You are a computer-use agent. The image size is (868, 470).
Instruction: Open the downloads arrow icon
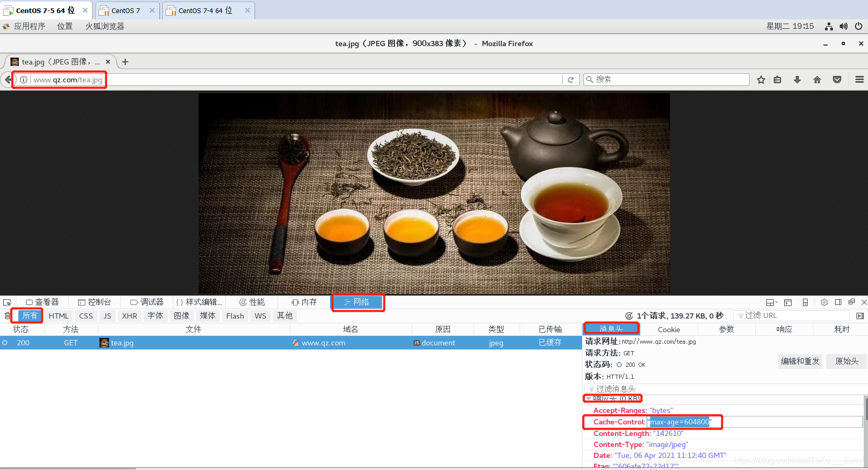[797, 80]
